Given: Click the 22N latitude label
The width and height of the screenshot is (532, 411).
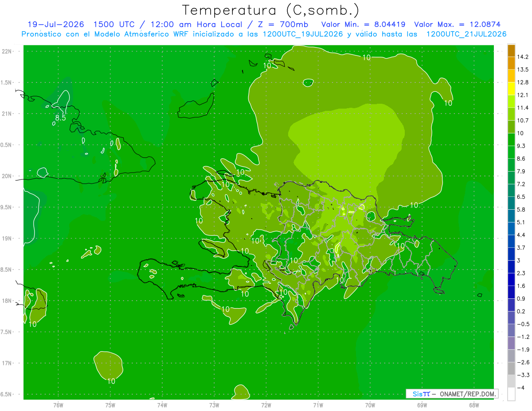Looking at the screenshot, I should coord(7,51).
